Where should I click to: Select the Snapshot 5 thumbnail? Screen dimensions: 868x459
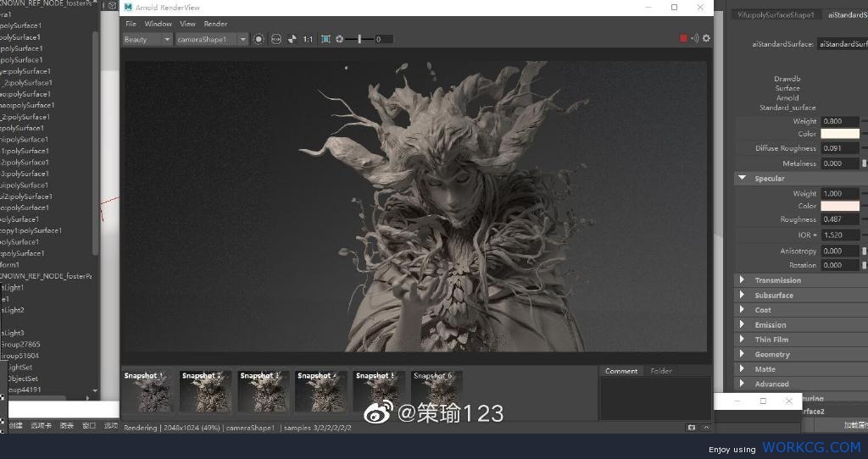(379, 391)
